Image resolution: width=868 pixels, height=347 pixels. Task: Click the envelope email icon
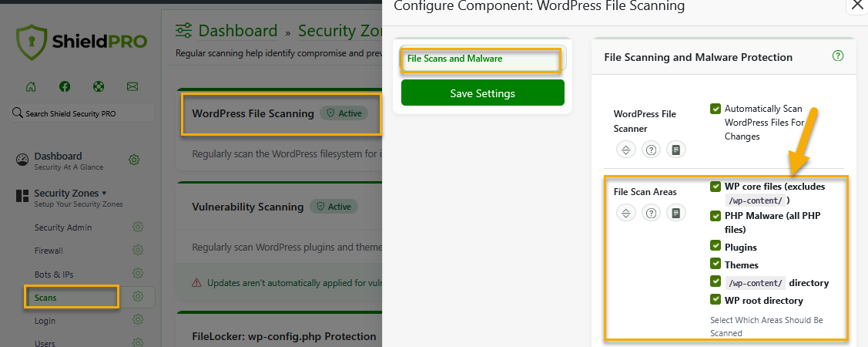pyautogui.click(x=132, y=86)
